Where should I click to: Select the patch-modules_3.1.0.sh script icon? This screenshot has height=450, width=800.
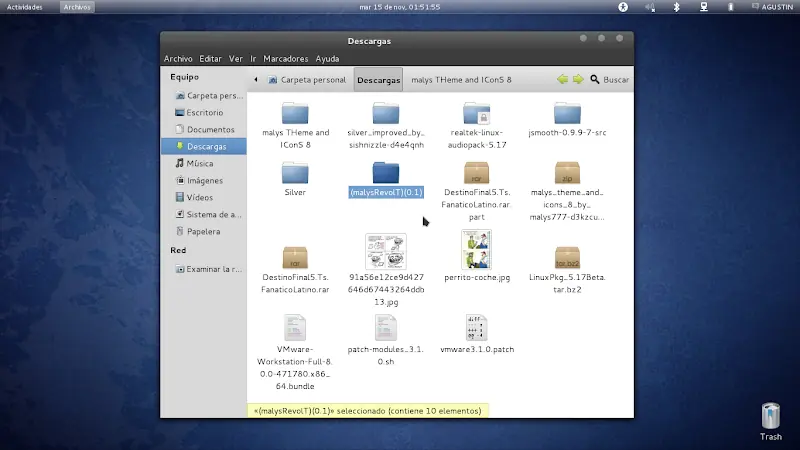(386, 328)
